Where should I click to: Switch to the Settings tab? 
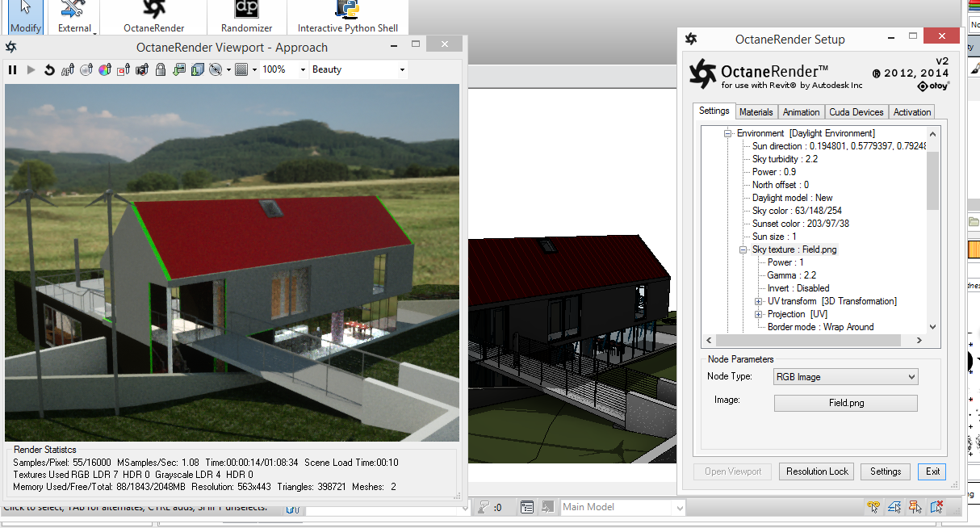pos(714,111)
